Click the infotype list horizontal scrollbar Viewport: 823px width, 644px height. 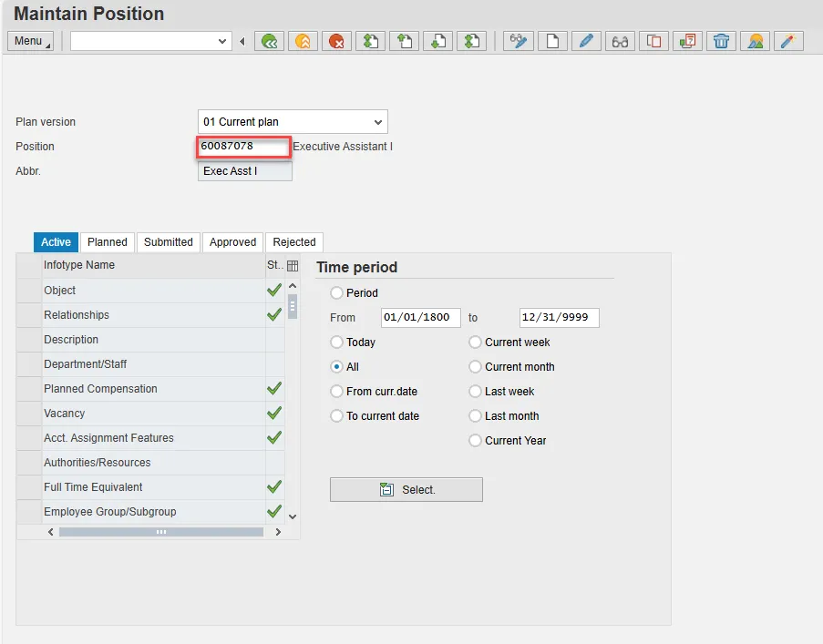click(160, 532)
